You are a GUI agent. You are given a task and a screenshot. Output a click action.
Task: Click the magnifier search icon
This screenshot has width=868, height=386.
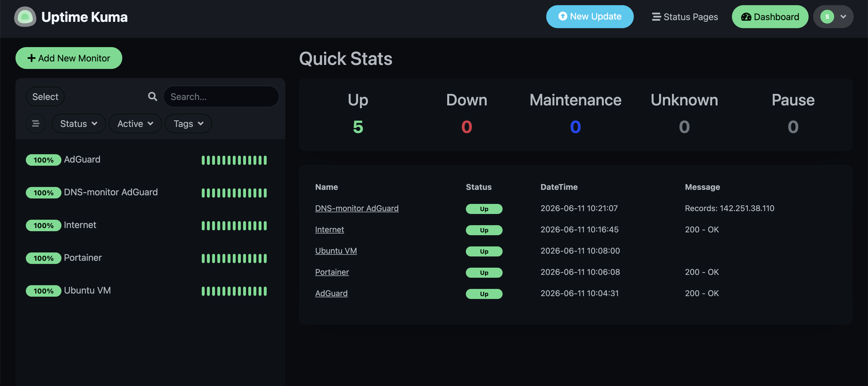click(153, 96)
